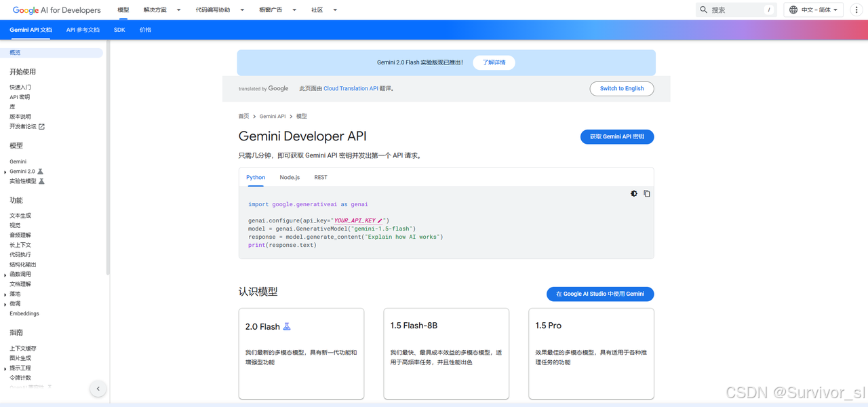Expand the 落地 sidebar item

[x=5, y=294]
